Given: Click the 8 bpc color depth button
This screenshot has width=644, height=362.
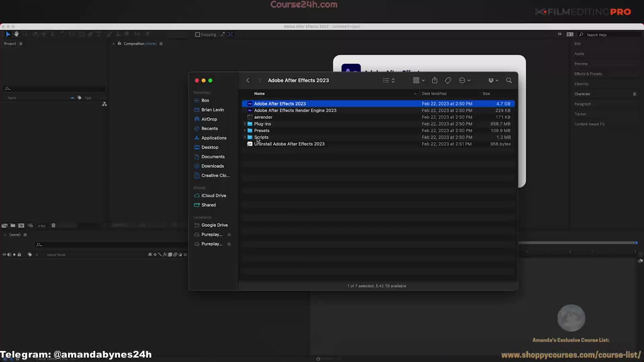Looking at the screenshot, I should [42, 226].
